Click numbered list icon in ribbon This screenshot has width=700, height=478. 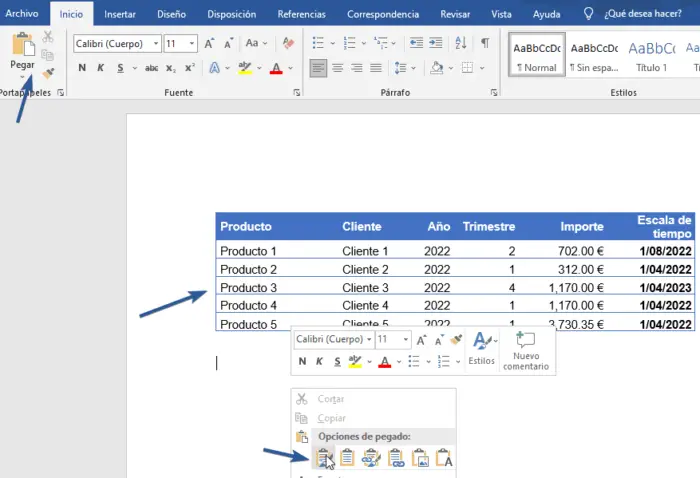coord(350,43)
